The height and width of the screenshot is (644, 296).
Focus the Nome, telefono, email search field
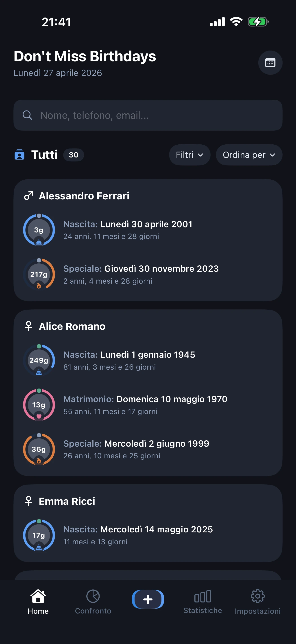pos(155,115)
